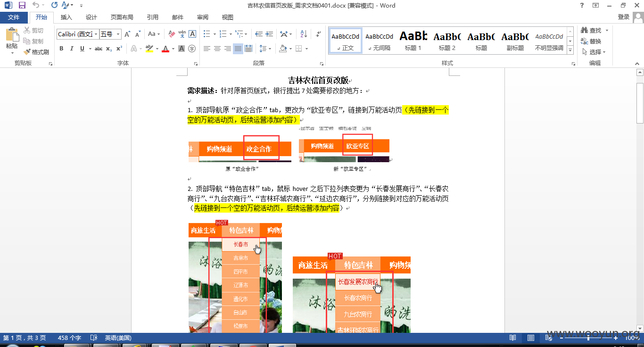The image size is (644, 347).
Task: Toggle Italic formatting
Action: [72, 49]
